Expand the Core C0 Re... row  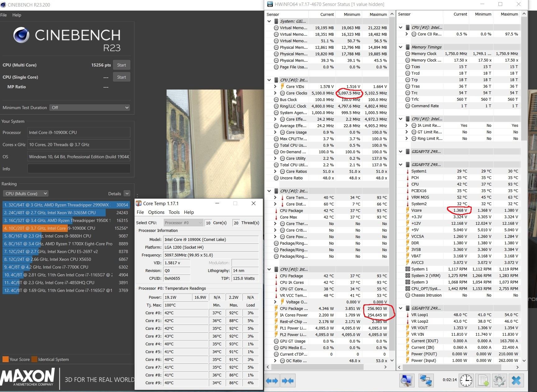pos(407,34)
